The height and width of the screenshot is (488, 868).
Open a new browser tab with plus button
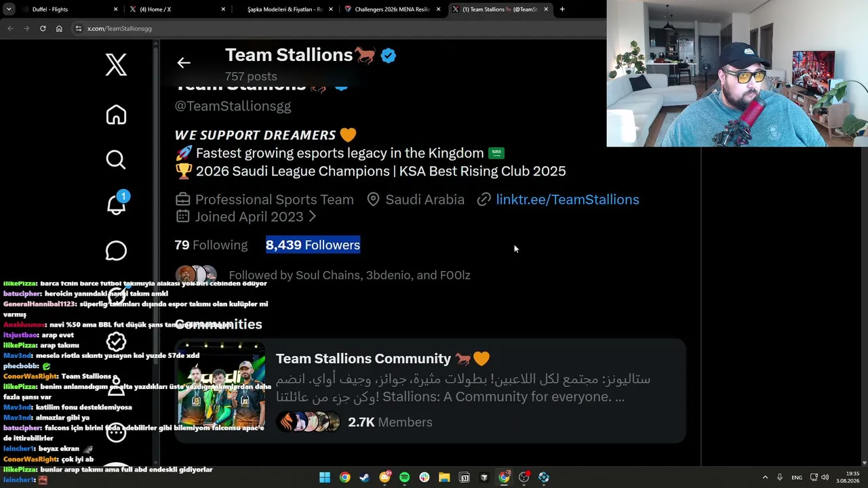point(562,9)
